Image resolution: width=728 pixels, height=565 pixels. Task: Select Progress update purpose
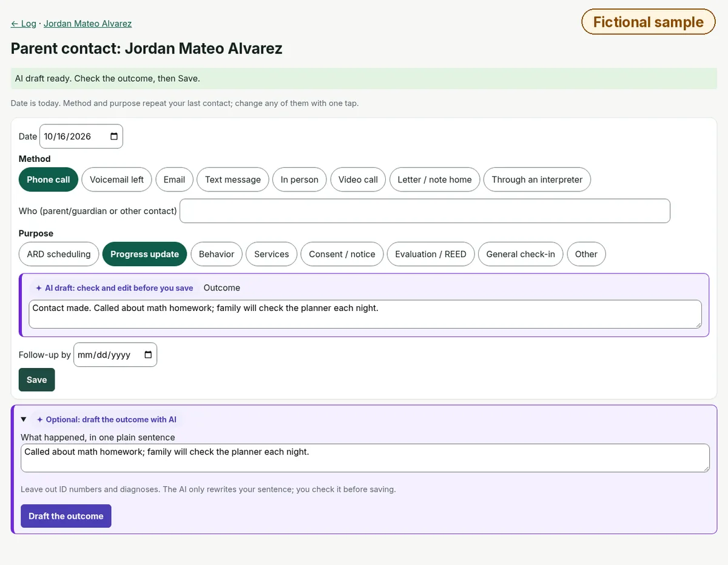[x=144, y=254]
